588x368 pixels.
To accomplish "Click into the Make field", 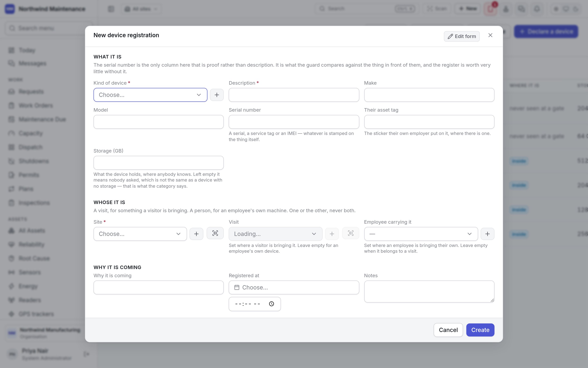I will [429, 95].
